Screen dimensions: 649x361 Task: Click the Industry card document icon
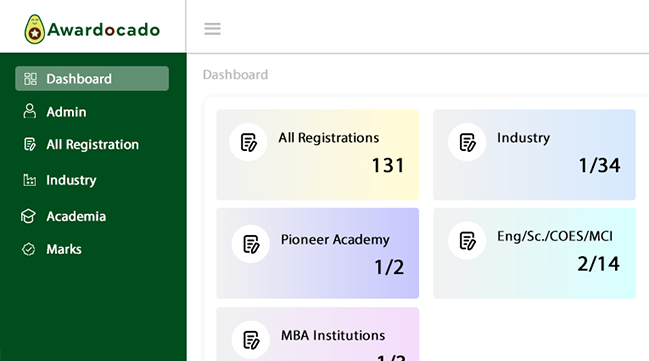point(467,142)
